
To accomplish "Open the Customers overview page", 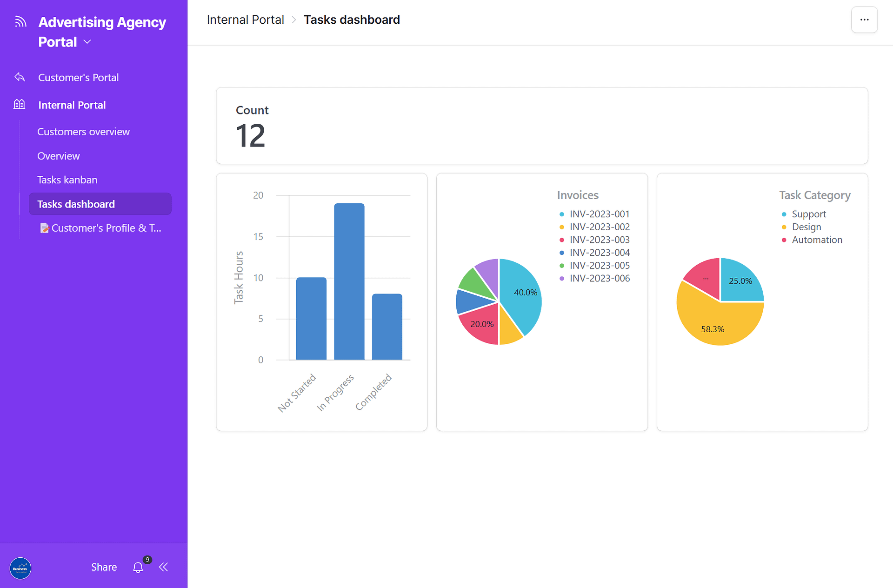I will 83,132.
